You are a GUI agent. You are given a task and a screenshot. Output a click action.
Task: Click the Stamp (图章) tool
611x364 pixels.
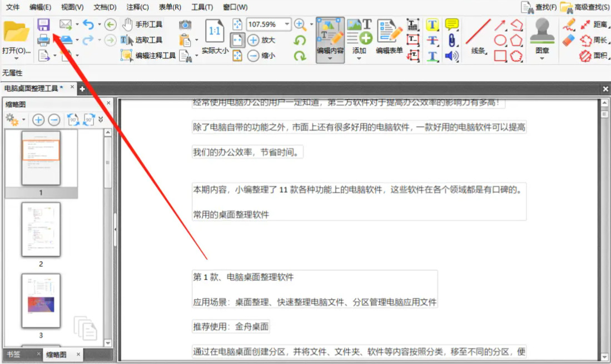click(x=542, y=39)
